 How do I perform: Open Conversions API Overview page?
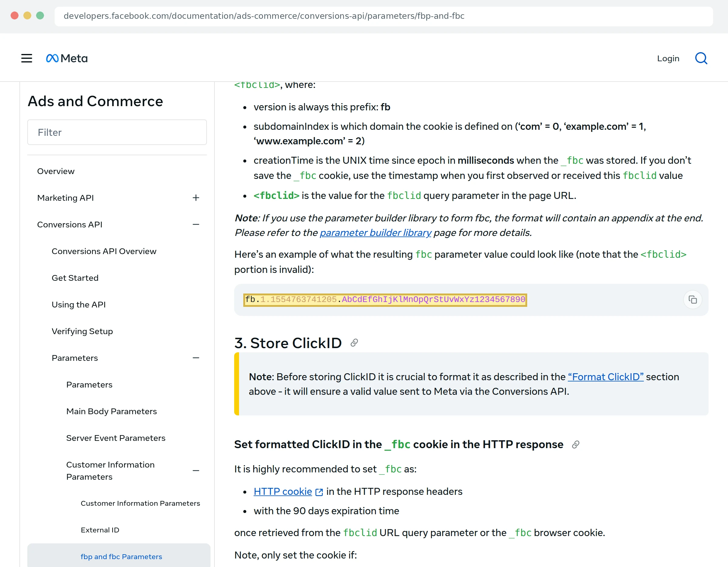tap(104, 251)
